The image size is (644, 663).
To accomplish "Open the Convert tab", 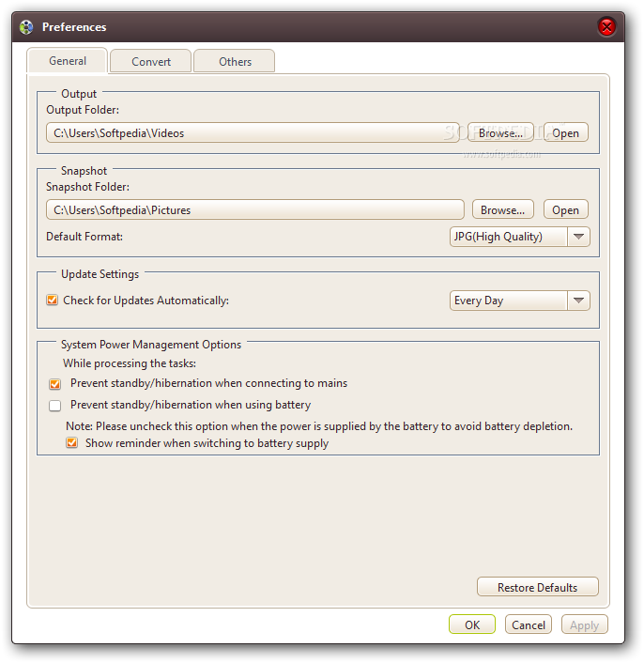I will pos(151,62).
